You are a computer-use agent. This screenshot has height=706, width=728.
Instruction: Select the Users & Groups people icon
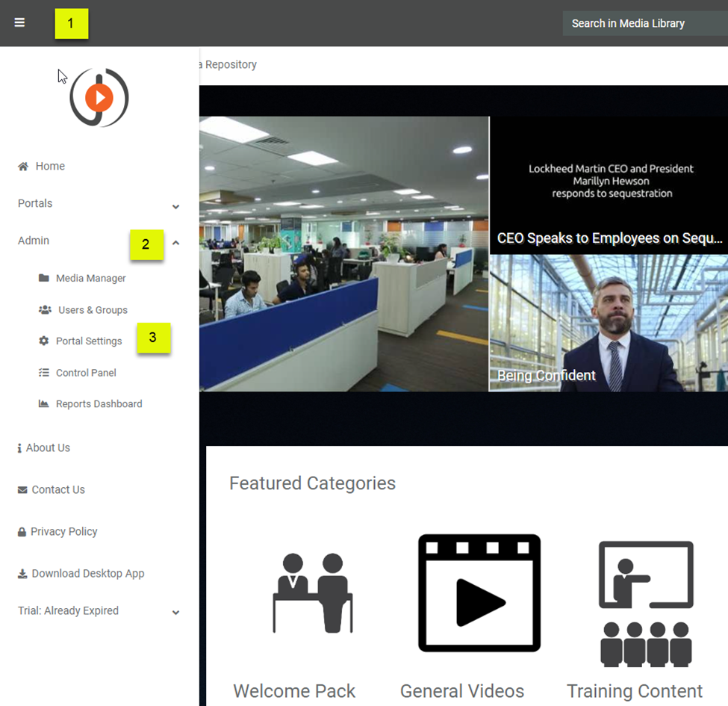click(x=45, y=309)
